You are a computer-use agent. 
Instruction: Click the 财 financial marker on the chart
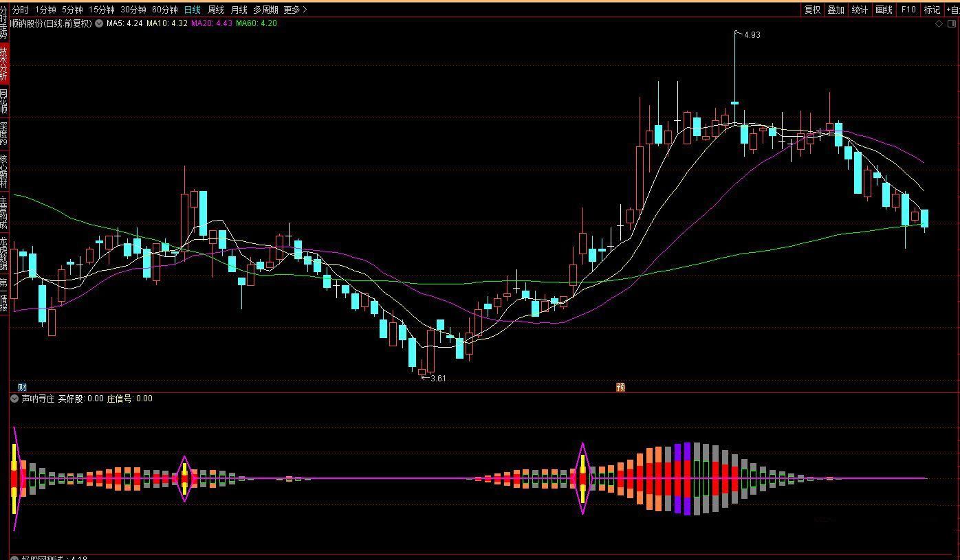22,388
